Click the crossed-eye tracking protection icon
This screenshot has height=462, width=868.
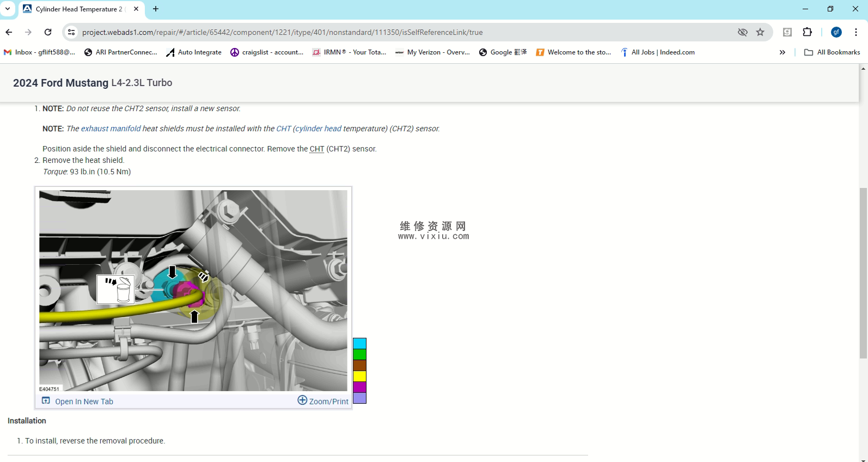pyautogui.click(x=742, y=32)
